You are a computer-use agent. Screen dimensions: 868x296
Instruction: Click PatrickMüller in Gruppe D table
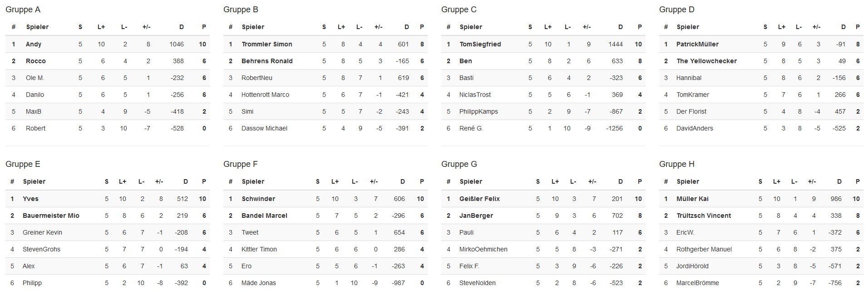point(697,44)
